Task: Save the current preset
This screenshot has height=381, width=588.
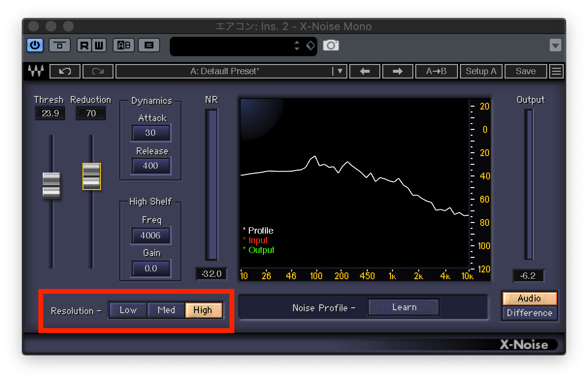Action: (x=526, y=71)
